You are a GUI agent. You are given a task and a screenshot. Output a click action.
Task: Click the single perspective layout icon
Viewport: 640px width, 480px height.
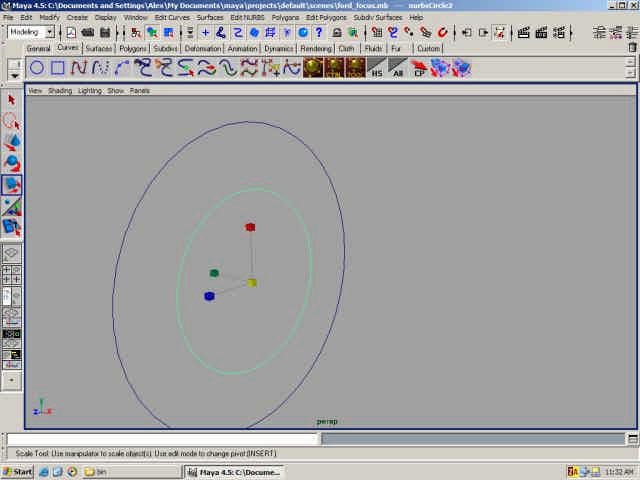(12, 254)
